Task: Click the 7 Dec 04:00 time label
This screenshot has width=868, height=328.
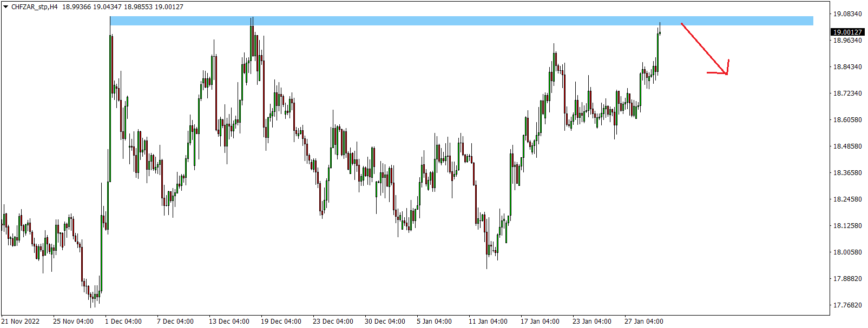Action: 175,322
